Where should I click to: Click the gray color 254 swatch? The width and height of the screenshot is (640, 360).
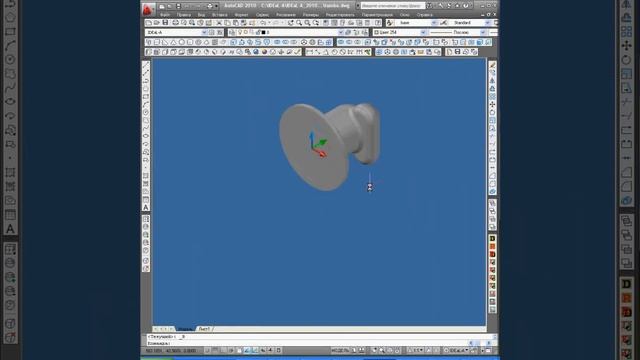point(376,32)
